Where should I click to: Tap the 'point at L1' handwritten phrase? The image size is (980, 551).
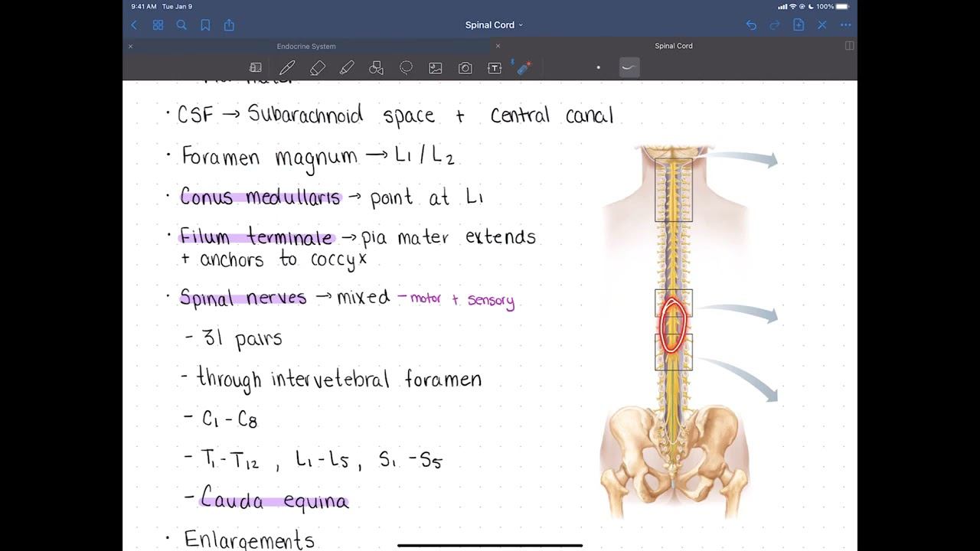[426, 198]
